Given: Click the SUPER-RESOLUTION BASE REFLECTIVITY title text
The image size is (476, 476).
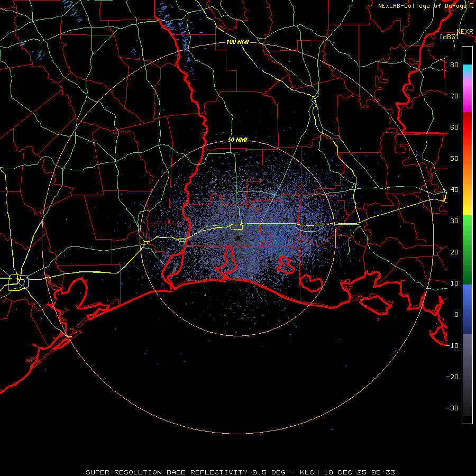Looking at the screenshot, I should [x=167, y=472].
